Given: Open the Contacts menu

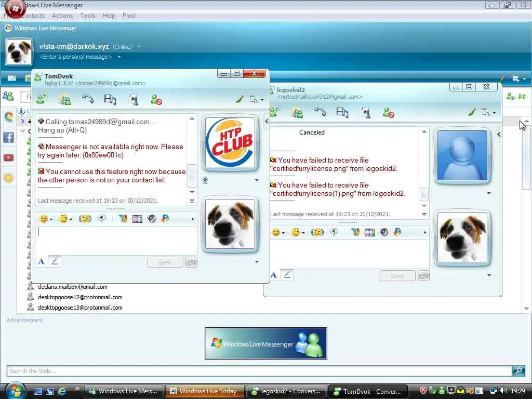Looking at the screenshot, I should click(x=33, y=16).
